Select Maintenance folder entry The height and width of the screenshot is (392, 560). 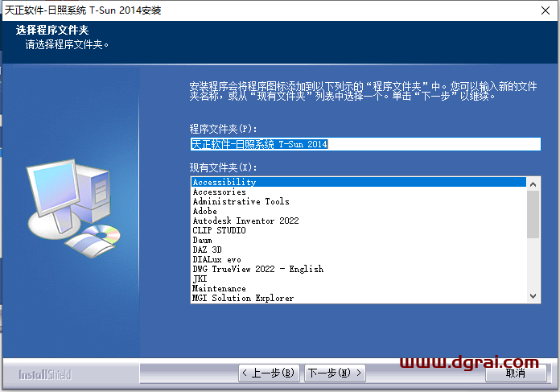[359, 288]
